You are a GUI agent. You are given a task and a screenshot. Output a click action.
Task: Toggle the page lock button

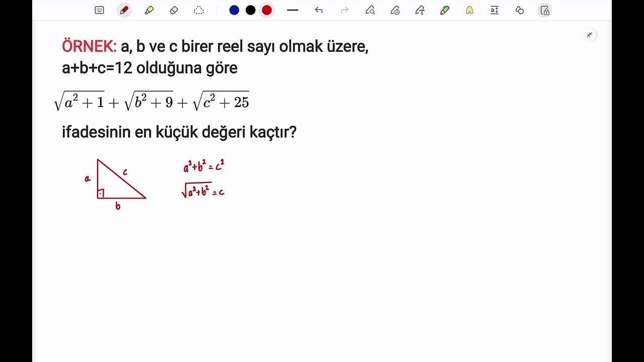(x=545, y=10)
